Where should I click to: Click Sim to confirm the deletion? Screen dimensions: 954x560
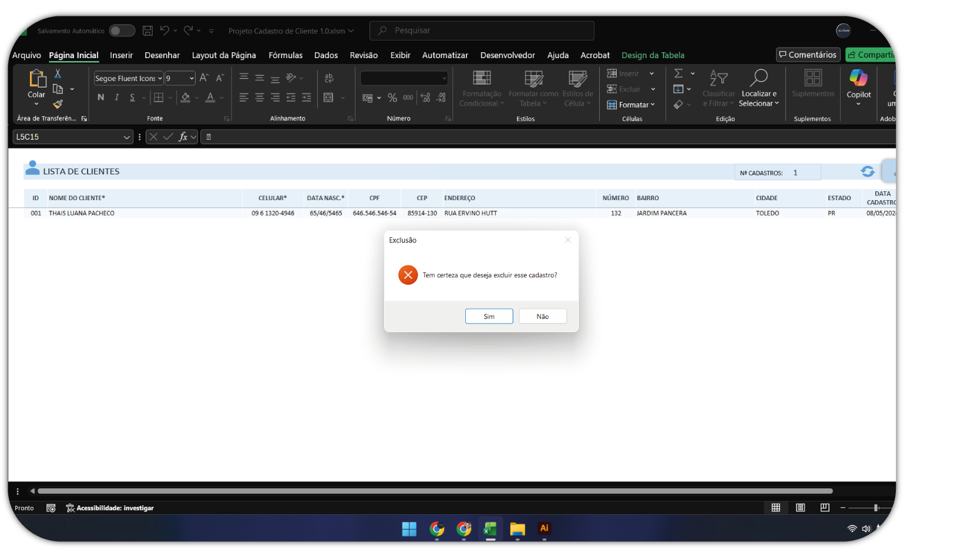[489, 316]
